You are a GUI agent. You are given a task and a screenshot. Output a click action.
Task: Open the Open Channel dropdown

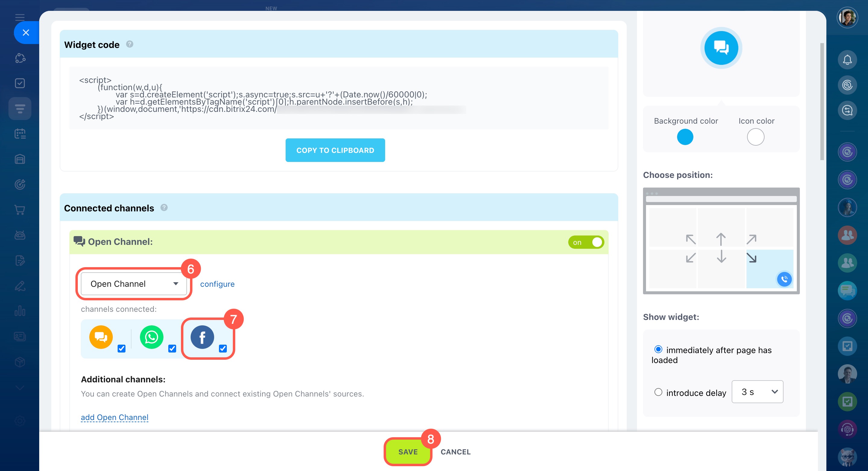[x=134, y=284]
